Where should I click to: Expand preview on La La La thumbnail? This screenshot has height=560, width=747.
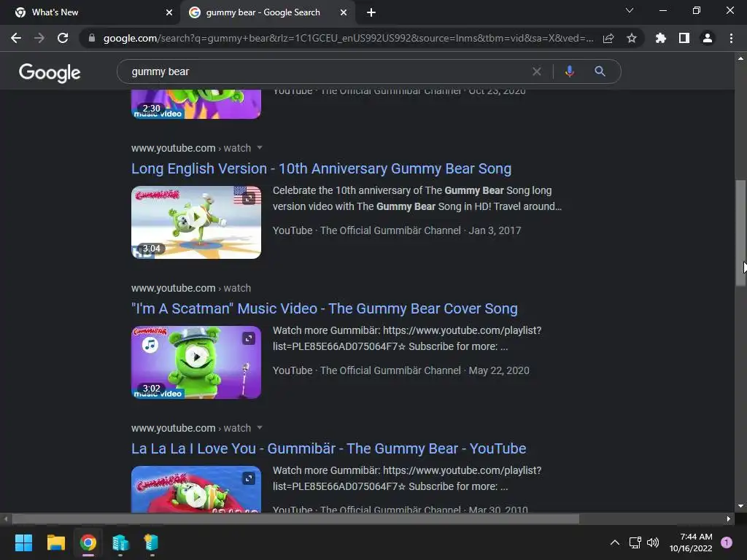point(249,478)
